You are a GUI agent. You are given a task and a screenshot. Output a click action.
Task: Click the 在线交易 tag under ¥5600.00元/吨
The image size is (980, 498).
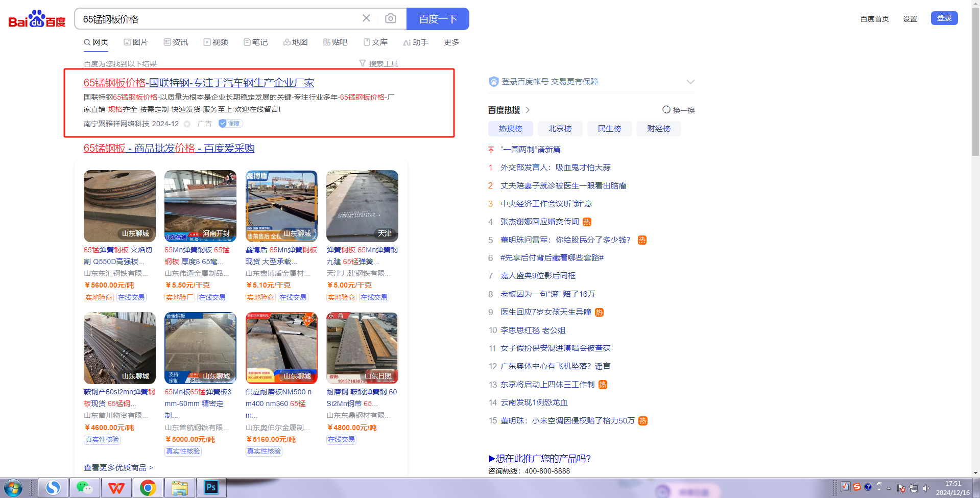point(131,297)
